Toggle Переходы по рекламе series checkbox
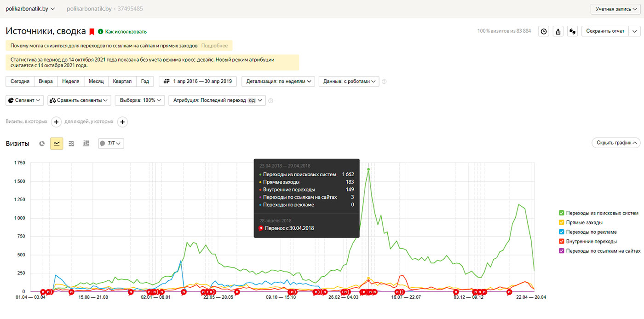Image resolution: width=644 pixels, height=319 pixels. (x=561, y=232)
